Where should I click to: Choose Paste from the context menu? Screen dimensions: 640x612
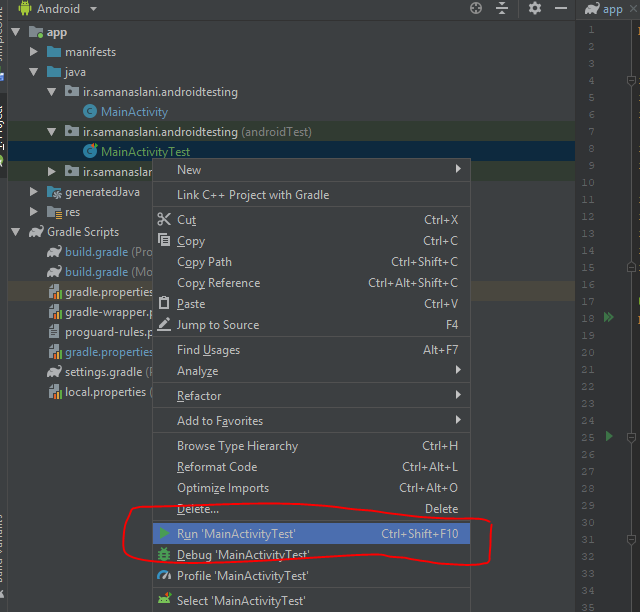312,304
